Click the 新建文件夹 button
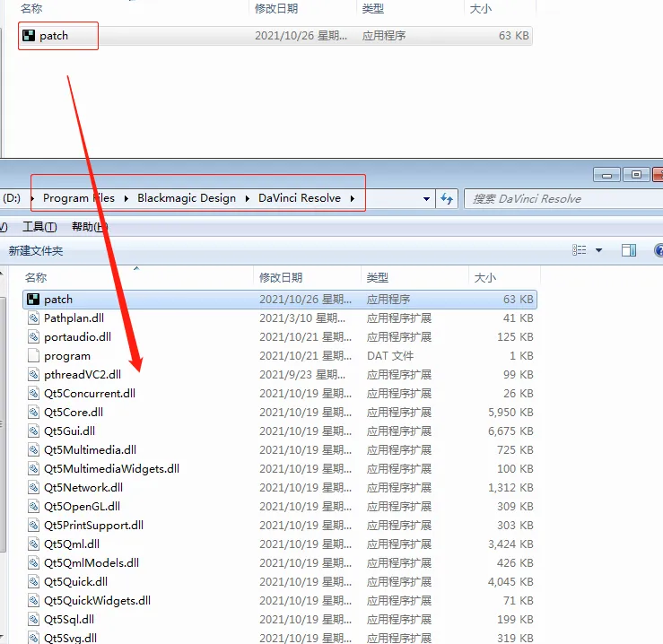The width and height of the screenshot is (663, 644). (x=36, y=251)
